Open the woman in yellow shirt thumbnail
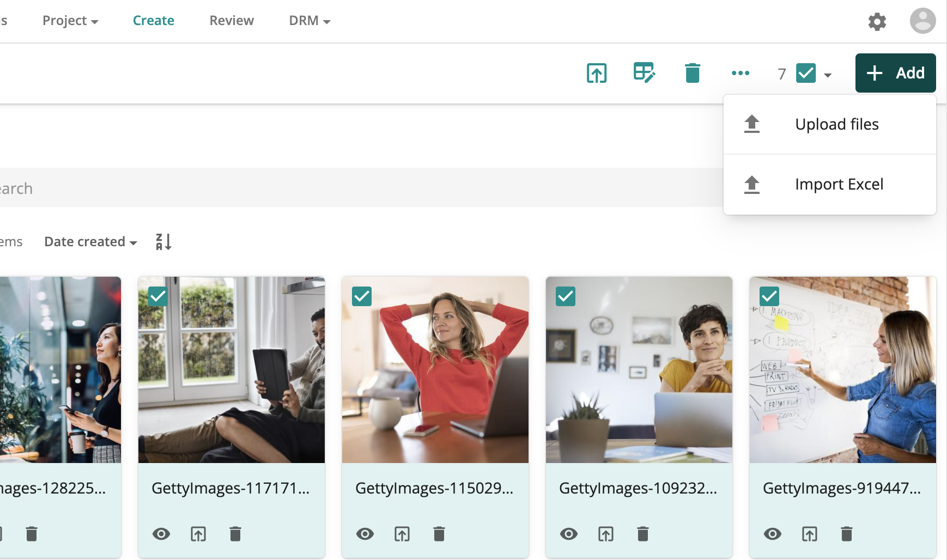Image resolution: width=947 pixels, height=560 pixels. point(639,370)
